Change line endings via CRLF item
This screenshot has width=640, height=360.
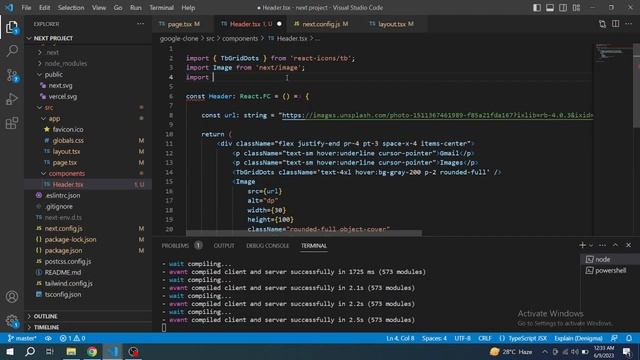click(x=485, y=338)
